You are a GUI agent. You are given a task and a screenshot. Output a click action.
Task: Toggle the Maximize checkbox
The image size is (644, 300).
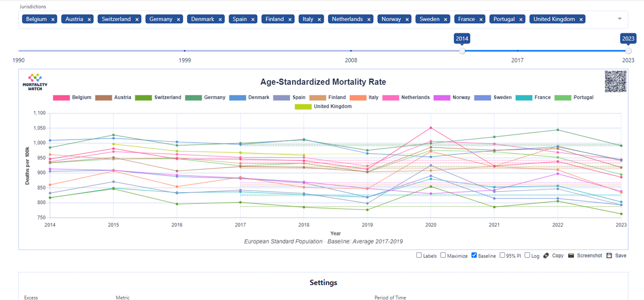point(443,256)
